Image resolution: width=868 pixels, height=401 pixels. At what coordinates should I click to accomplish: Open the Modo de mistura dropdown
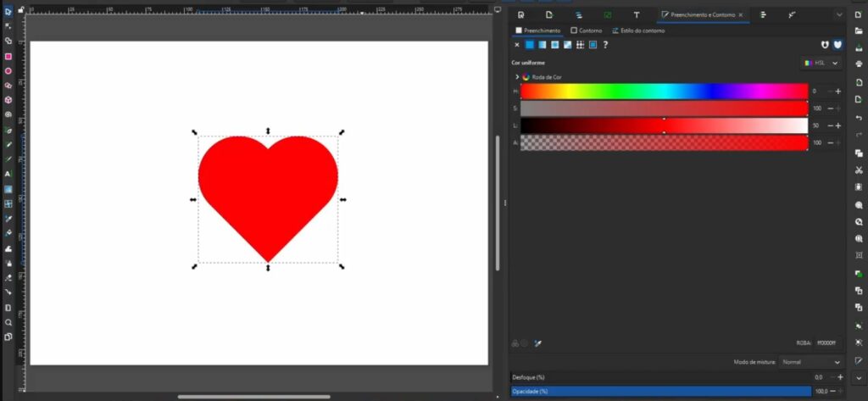[x=811, y=362]
